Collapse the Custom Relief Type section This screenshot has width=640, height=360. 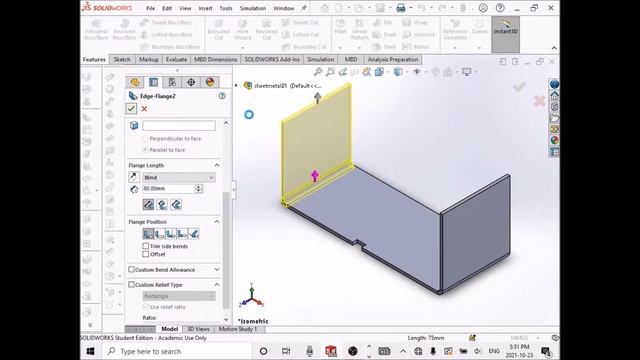(217, 284)
